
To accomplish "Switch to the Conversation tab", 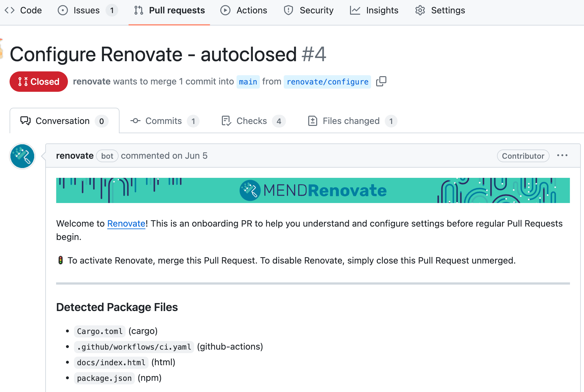I will point(64,121).
